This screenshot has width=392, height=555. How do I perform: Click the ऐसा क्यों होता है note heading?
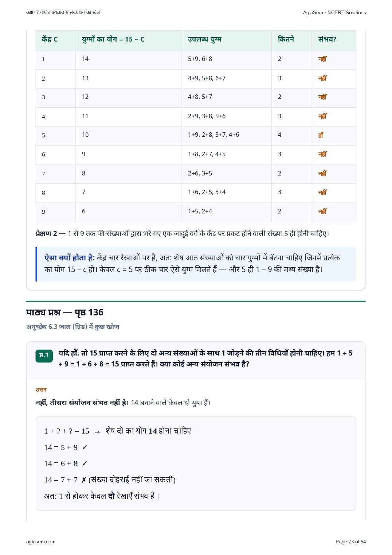coord(70,258)
